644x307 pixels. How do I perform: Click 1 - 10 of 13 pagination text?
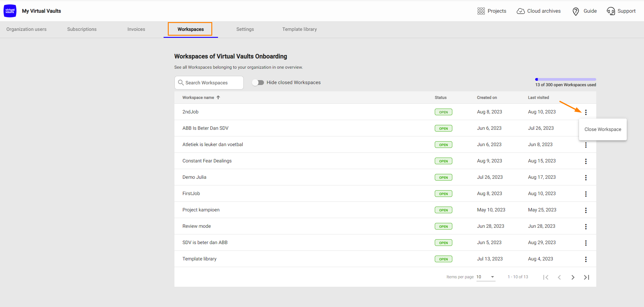518,277
